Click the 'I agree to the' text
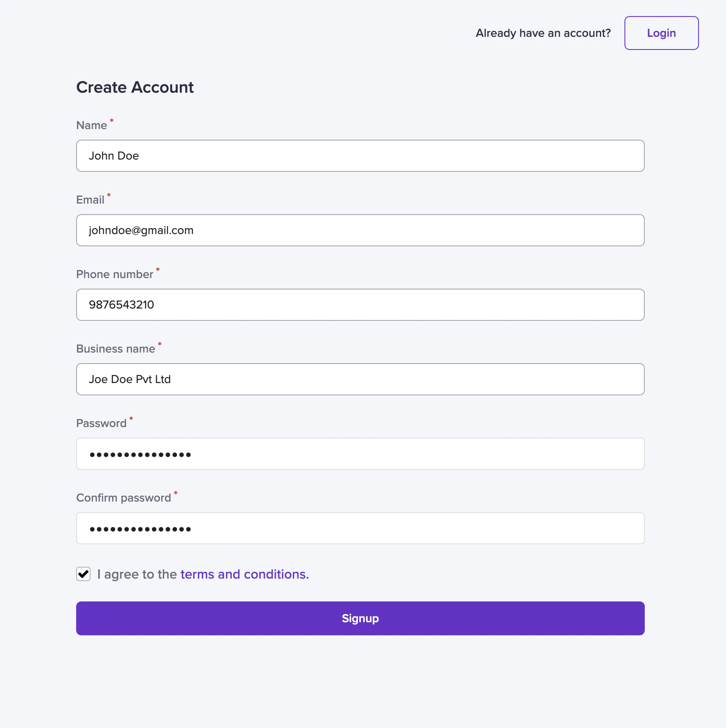 point(137,574)
